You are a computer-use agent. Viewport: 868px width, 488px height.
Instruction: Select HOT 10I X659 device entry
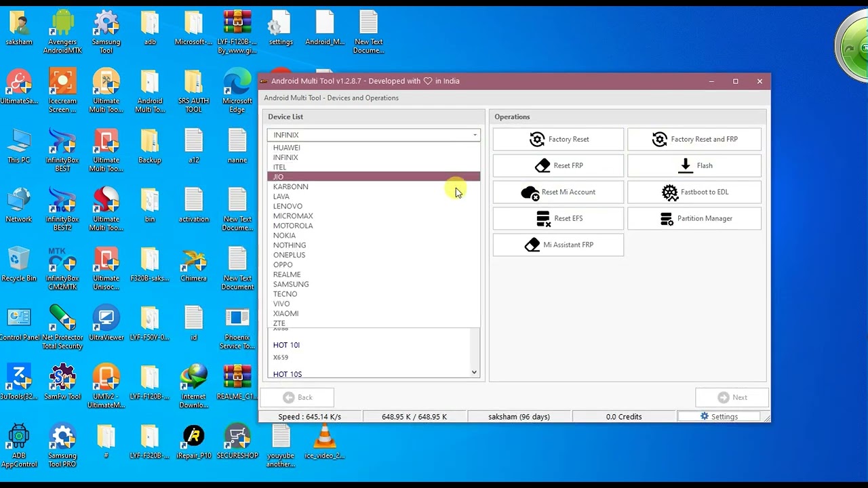click(x=368, y=350)
